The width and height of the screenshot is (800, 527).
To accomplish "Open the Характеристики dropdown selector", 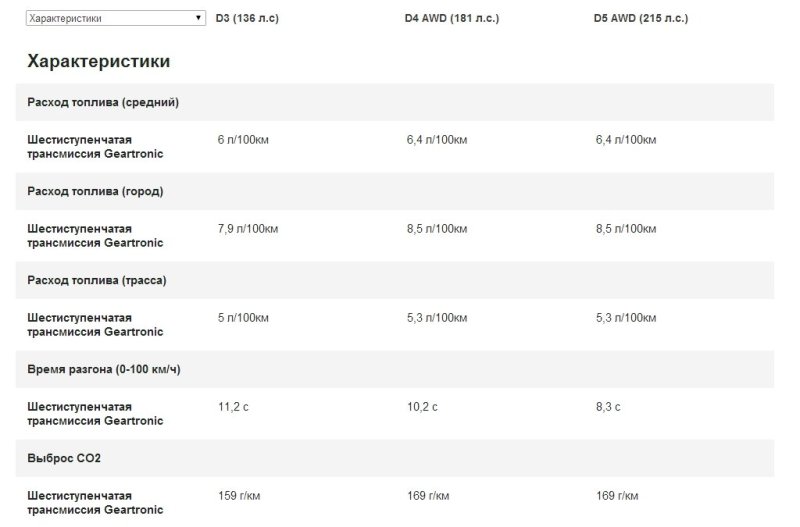I will click(x=115, y=18).
